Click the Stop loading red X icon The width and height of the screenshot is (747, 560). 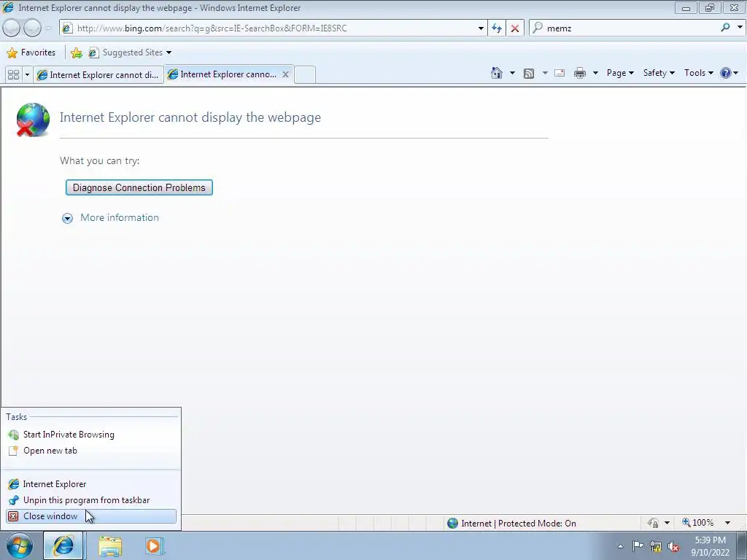point(515,28)
